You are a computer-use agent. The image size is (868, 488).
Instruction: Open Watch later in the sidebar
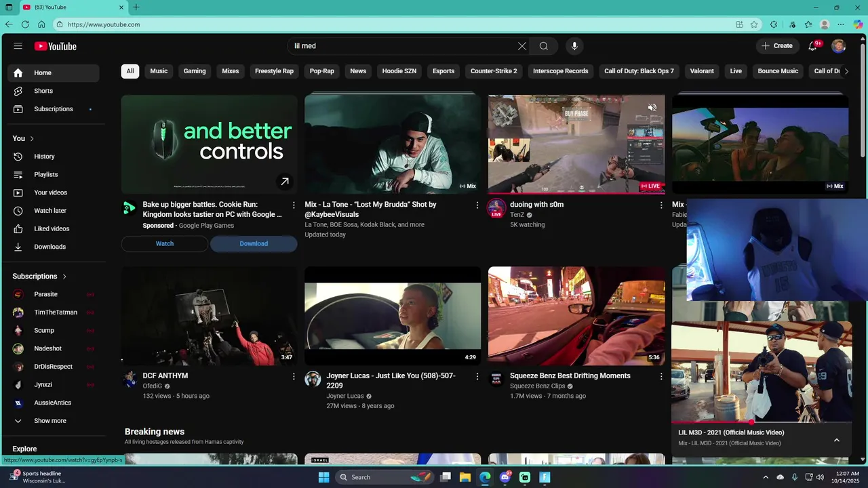pyautogui.click(x=54, y=211)
